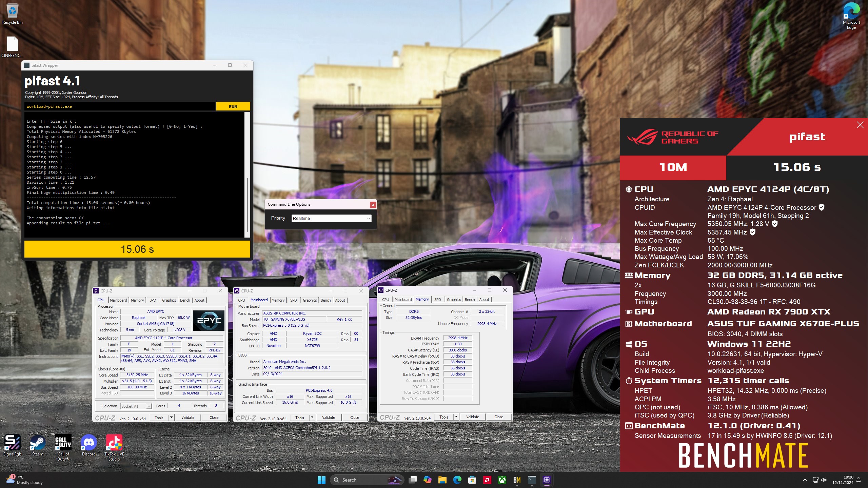Switch to SPD tab in first CPU-Z
The height and width of the screenshot is (488, 868).
[x=153, y=300]
